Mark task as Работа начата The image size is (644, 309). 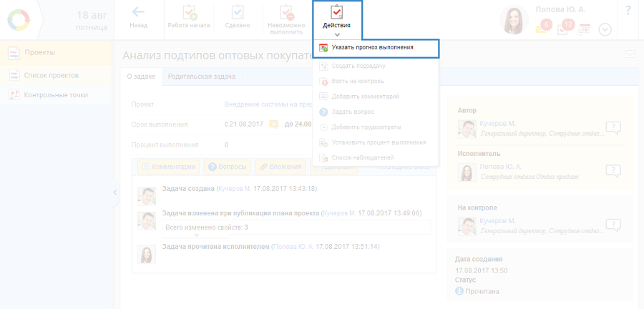click(x=188, y=17)
